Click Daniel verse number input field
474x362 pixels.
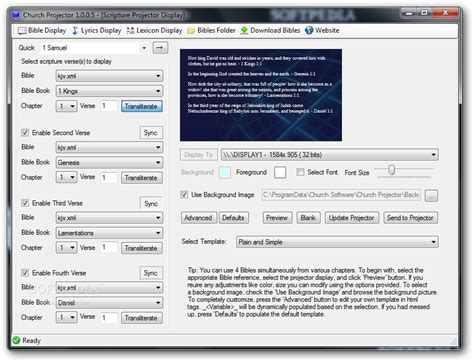(x=109, y=318)
